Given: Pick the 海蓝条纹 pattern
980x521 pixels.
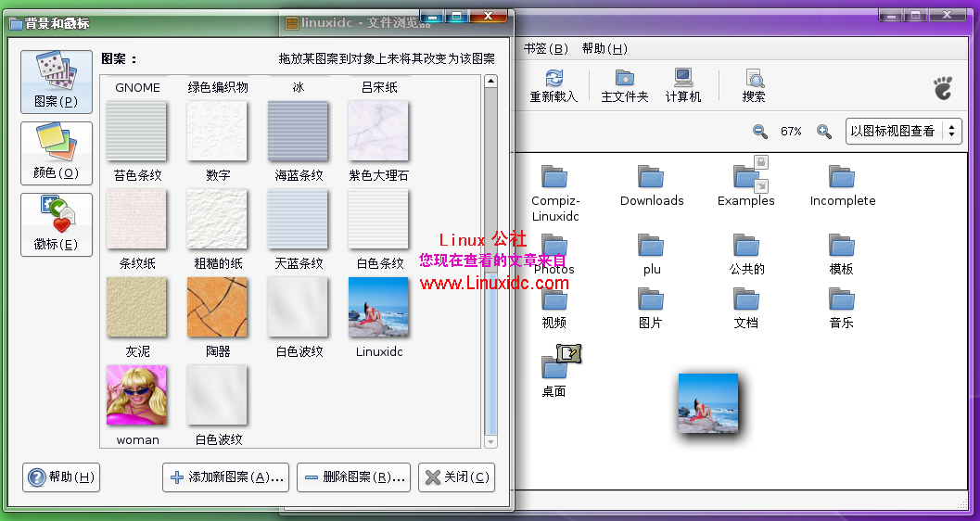Looking at the screenshot, I should tap(299, 131).
